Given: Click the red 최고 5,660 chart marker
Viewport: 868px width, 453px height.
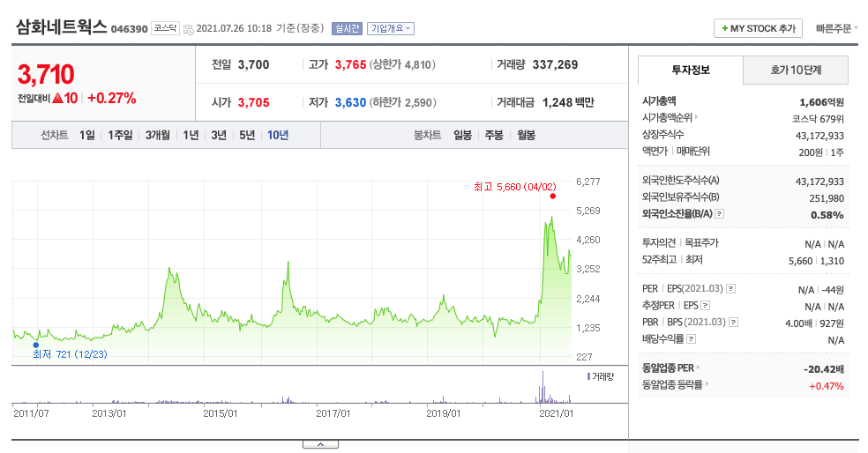Looking at the screenshot, I should [x=552, y=196].
